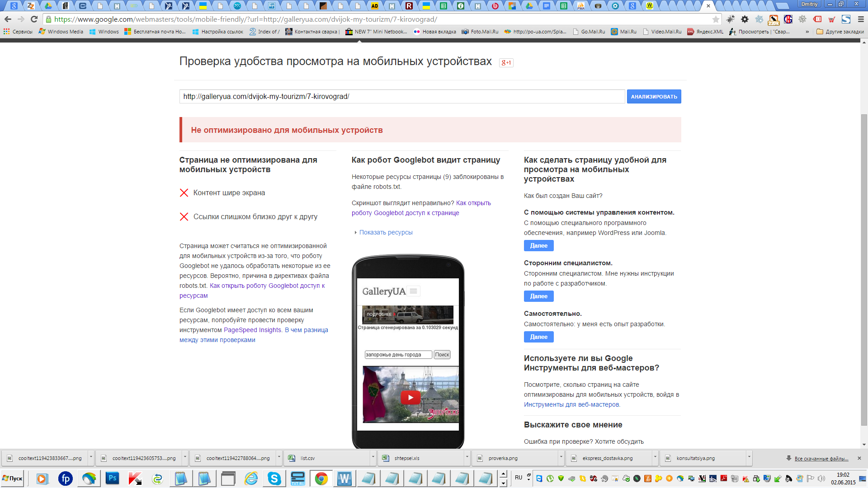The height and width of the screenshot is (488, 868).
Task: Open Skype from the taskbar
Action: click(274, 478)
